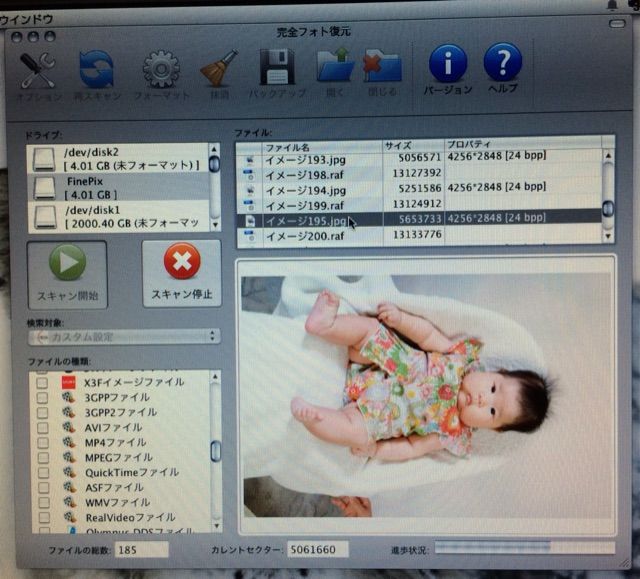The width and height of the screenshot is (640, 579).
Task: Click drive list scroll down arrow
Action: (215, 225)
